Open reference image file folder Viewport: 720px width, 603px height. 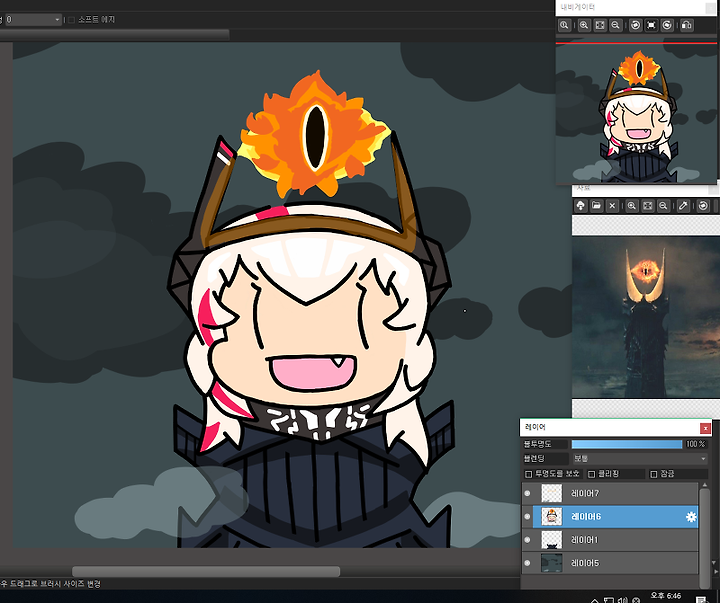(x=596, y=206)
